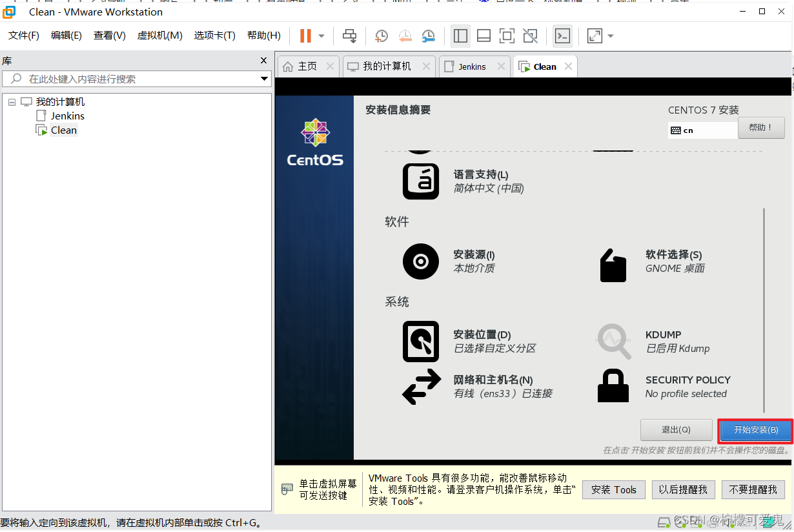
Task: Open the power options dropdown arrow
Action: (321, 36)
